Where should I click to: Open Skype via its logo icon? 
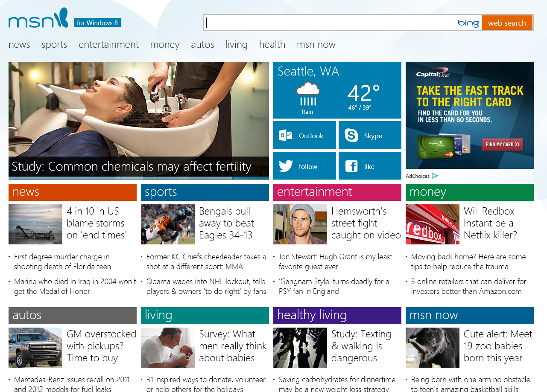(351, 136)
